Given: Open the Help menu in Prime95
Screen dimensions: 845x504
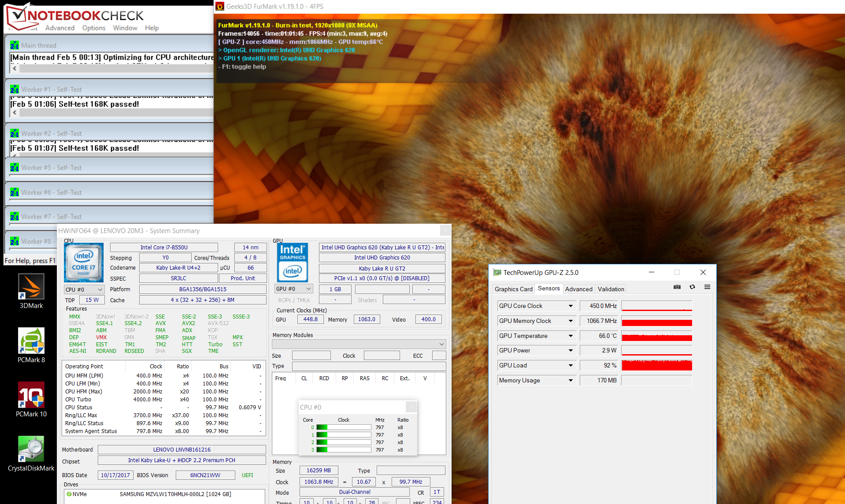Looking at the screenshot, I should [x=152, y=28].
